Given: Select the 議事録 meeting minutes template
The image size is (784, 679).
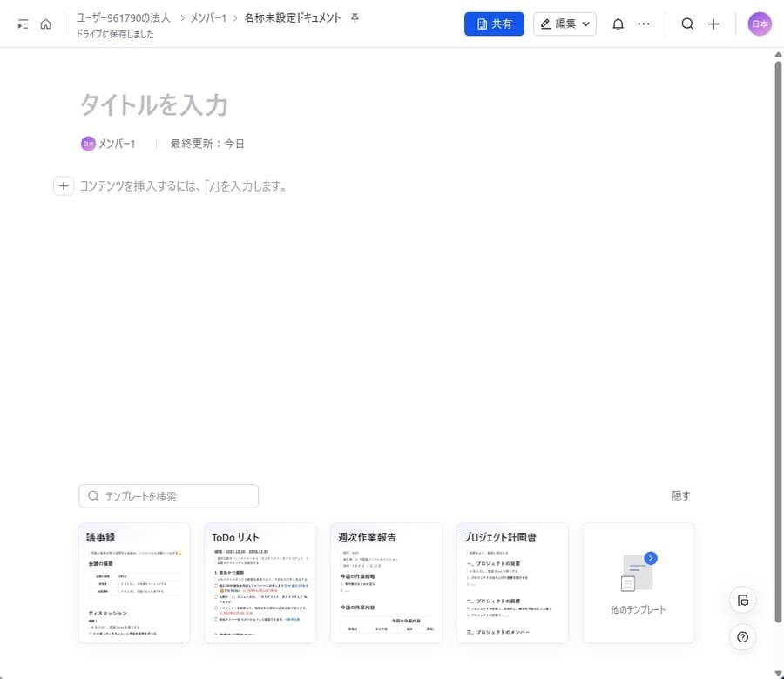Looking at the screenshot, I should pyautogui.click(x=133, y=583).
